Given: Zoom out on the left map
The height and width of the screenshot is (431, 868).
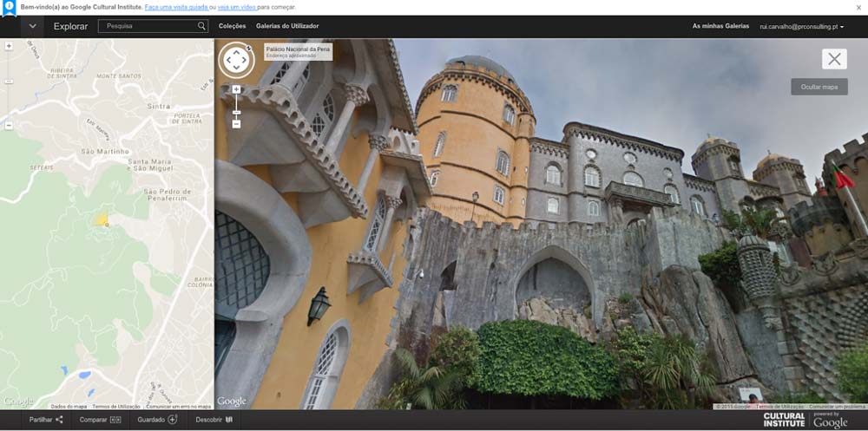Looking at the screenshot, I should pyautogui.click(x=8, y=125).
